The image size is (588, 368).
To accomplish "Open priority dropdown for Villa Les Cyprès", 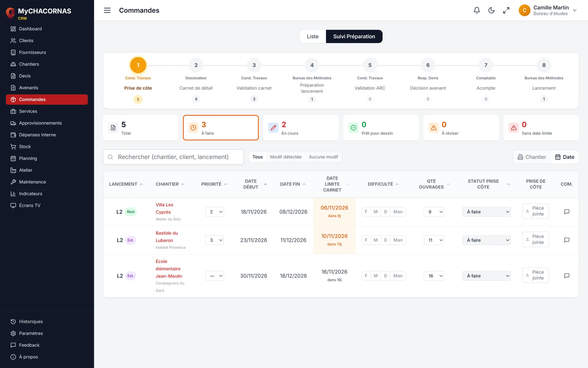I will pos(215,212).
